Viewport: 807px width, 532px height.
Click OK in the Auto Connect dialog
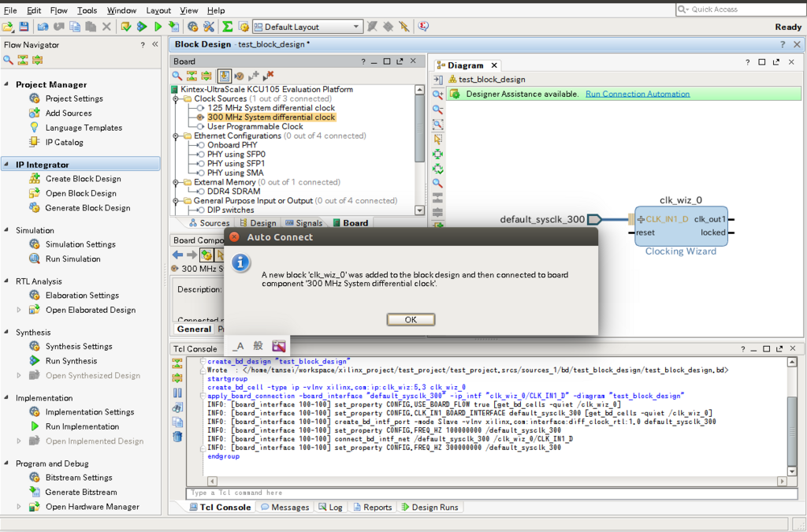coord(411,319)
